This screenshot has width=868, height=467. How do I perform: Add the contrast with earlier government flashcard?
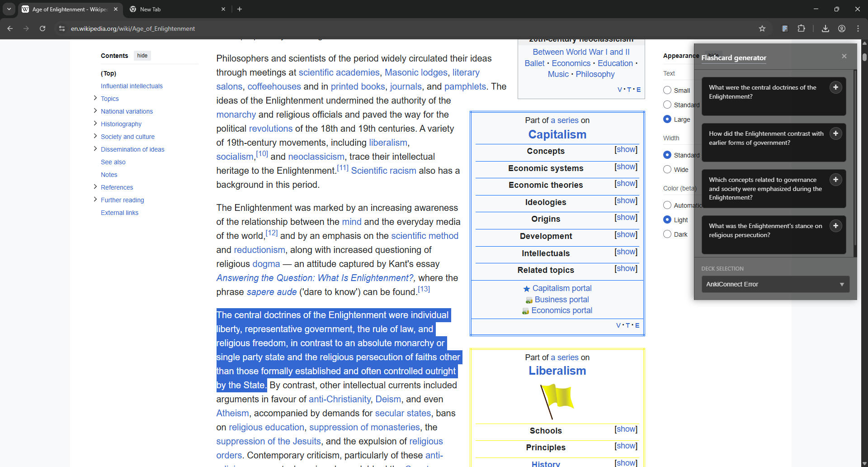(835, 133)
